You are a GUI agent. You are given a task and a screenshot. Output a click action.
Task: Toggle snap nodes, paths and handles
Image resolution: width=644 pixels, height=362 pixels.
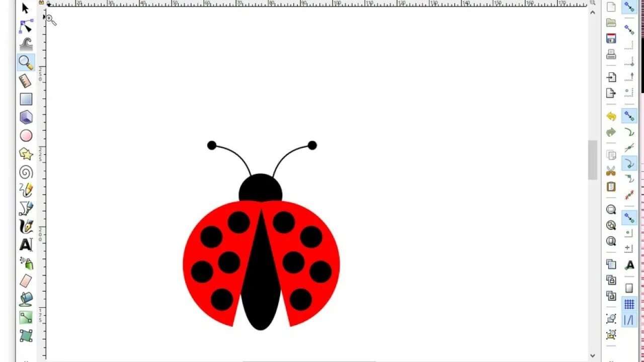coord(629,116)
